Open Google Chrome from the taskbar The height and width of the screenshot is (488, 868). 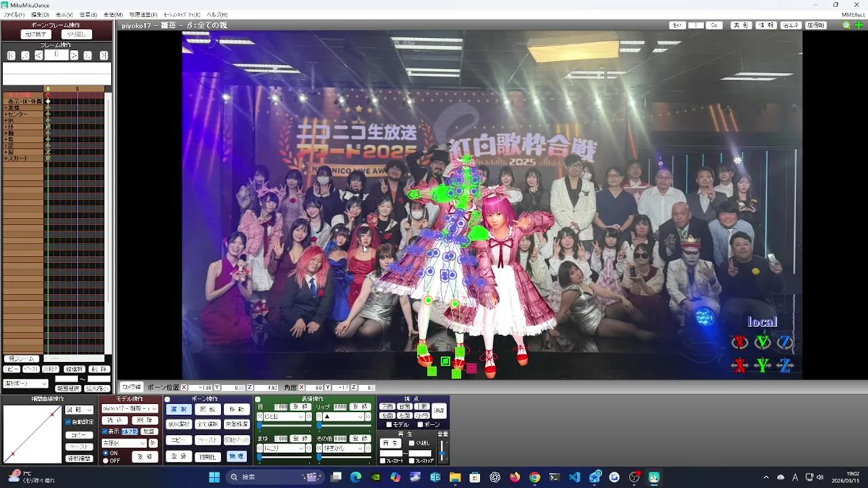pos(535,477)
